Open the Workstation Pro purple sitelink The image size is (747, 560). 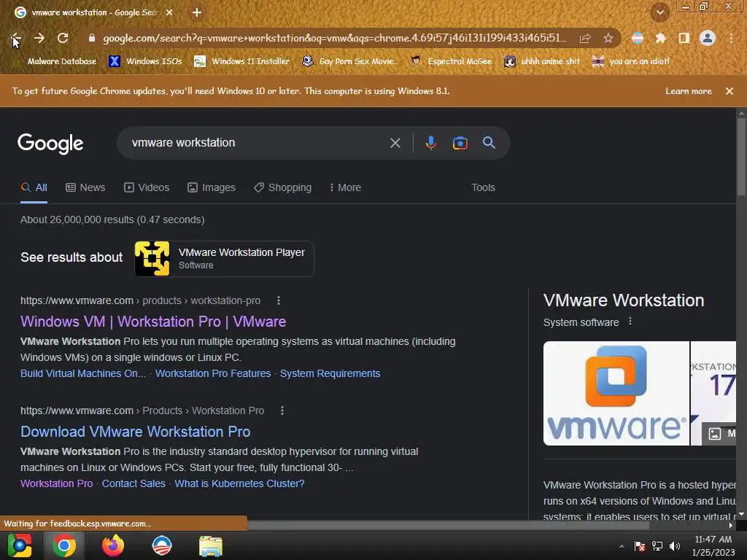pyautogui.click(x=57, y=483)
